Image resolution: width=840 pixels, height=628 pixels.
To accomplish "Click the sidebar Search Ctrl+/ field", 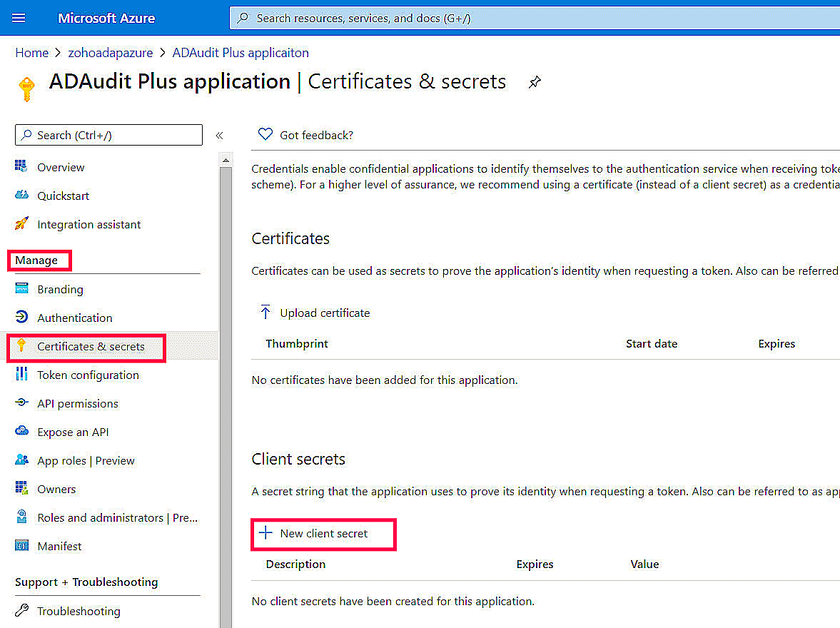I will (107, 135).
